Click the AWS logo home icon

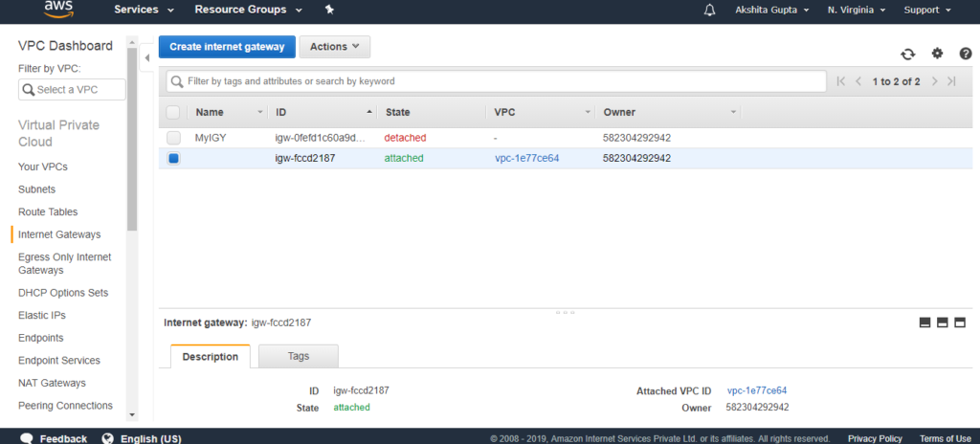point(60,9)
